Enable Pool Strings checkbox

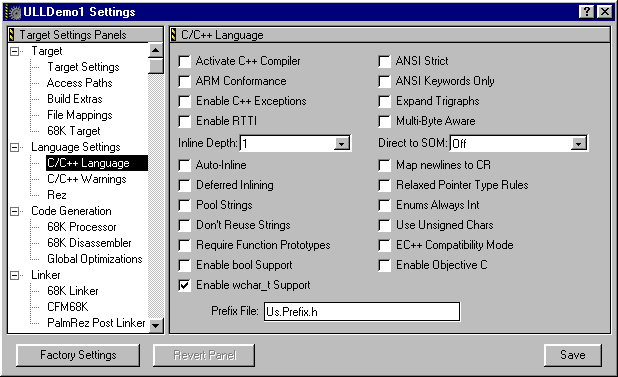pos(184,205)
